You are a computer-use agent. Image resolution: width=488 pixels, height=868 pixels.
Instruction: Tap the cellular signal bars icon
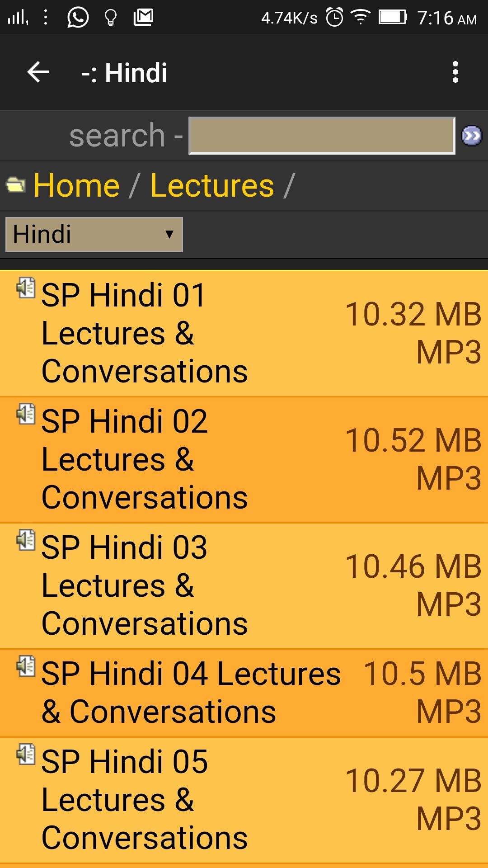click(x=18, y=17)
